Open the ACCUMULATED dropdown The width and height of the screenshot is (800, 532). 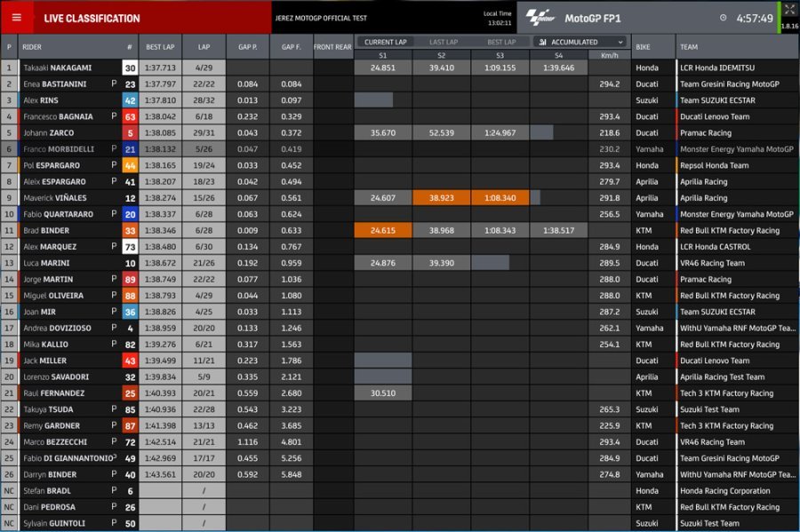(x=582, y=42)
